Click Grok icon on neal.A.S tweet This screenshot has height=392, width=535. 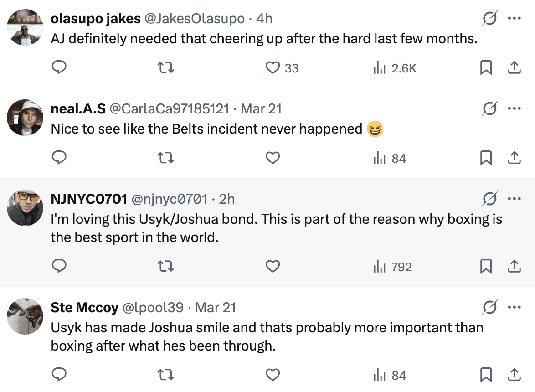click(489, 109)
